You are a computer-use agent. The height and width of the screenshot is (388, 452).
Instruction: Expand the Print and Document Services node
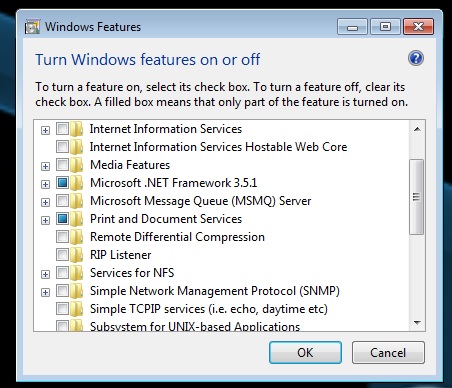[x=45, y=220]
